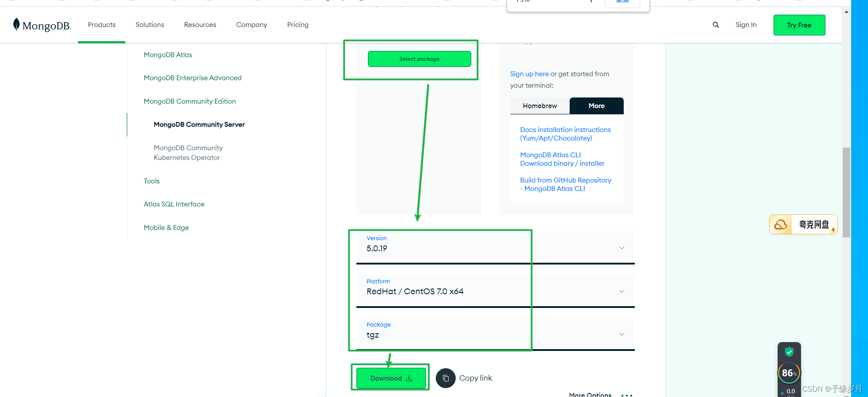The height and width of the screenshot is (397, 868).
Task: Expand the Platform RedHat / CentOS dropdown
Action: [x=496, y=291]
